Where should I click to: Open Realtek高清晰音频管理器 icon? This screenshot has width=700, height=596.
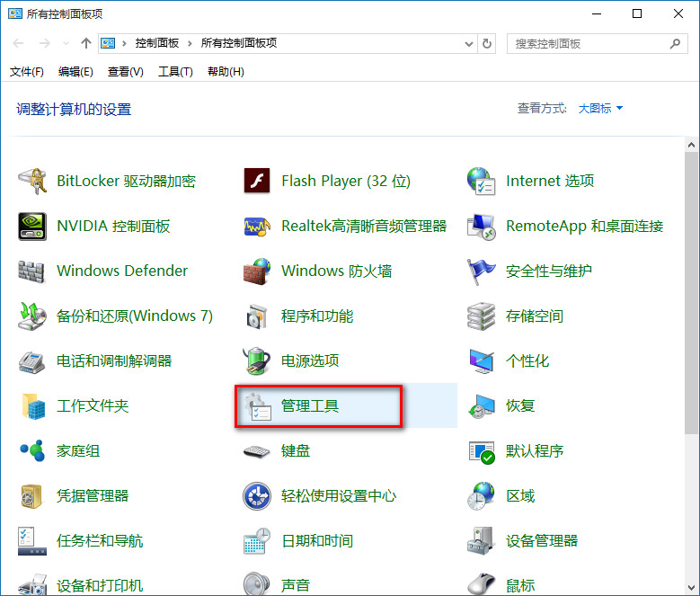click(257, 227)
